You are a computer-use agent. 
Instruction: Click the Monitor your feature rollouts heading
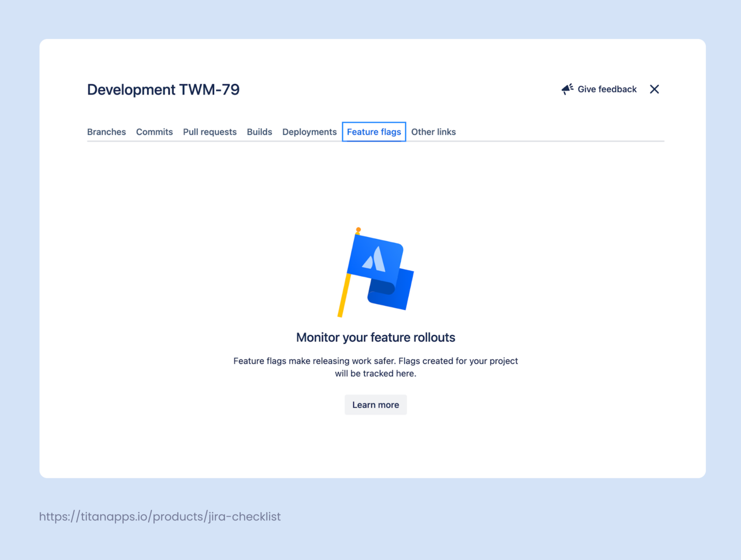[x=375, y=337]
